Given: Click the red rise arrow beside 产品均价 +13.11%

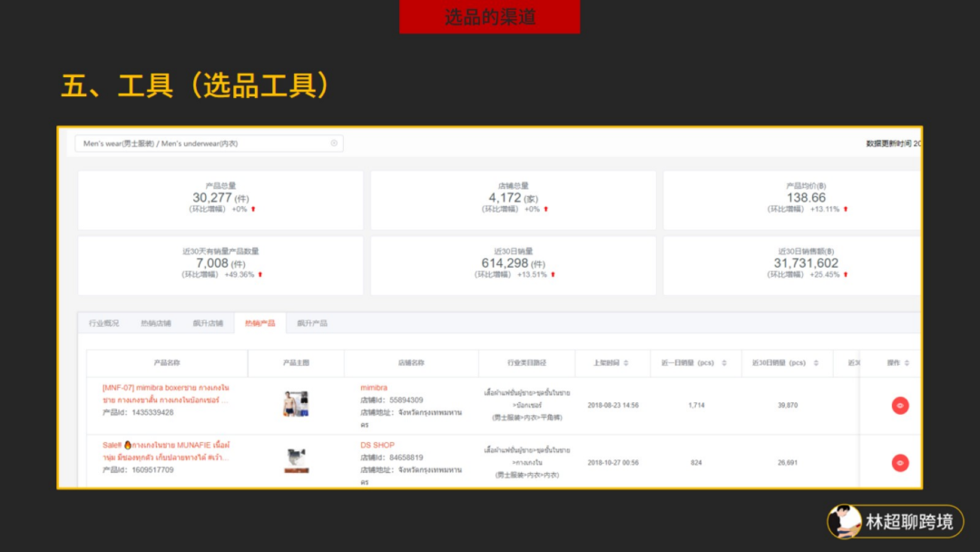Looking at the screenshot, I should pos(846,210).
